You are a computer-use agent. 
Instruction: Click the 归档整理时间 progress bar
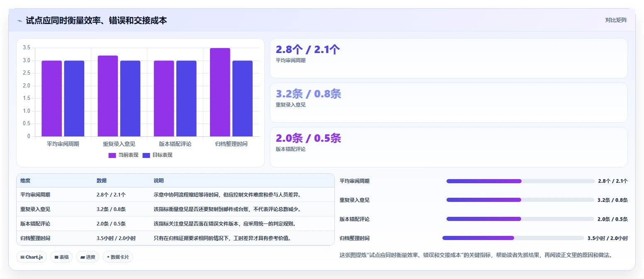click(513, 238)
